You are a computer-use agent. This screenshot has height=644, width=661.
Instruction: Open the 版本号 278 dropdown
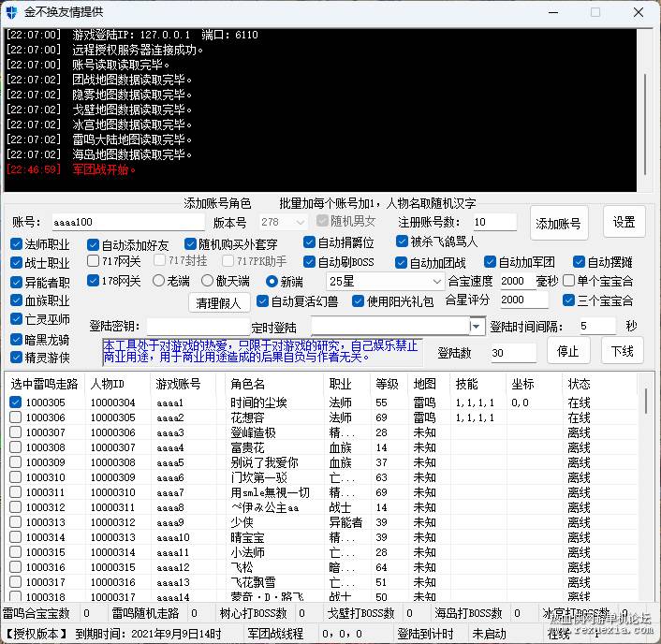[x=283, y=222]
